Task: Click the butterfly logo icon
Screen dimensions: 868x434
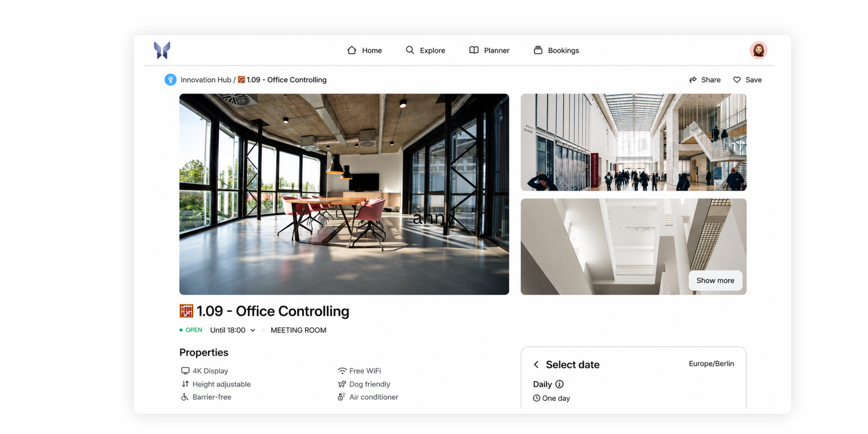Action: coord(162,50)
